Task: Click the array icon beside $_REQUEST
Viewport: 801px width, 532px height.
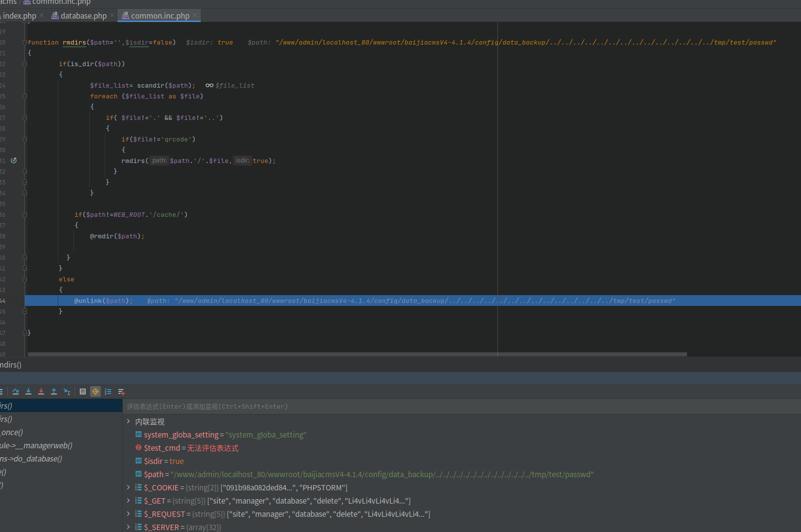Action: click(x=139, y=514)
